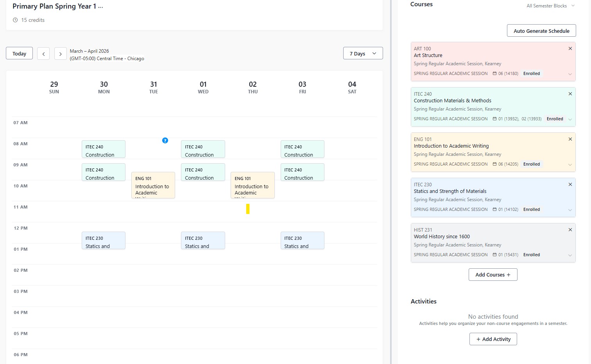The height and width of the screenshot is (364, 591).
Task: Click March – April 2026 date range
Action: tap(89, 51)
